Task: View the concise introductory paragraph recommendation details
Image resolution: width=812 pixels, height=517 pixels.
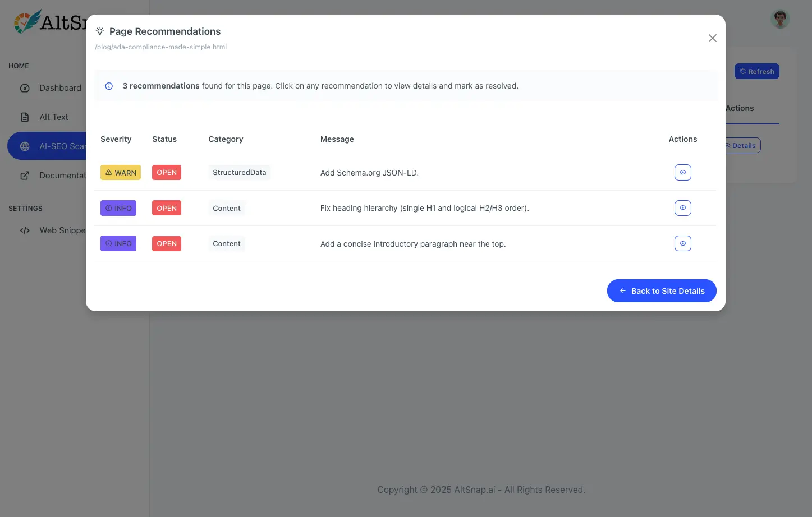Action: pyautogui.click(x=682, y=243)
